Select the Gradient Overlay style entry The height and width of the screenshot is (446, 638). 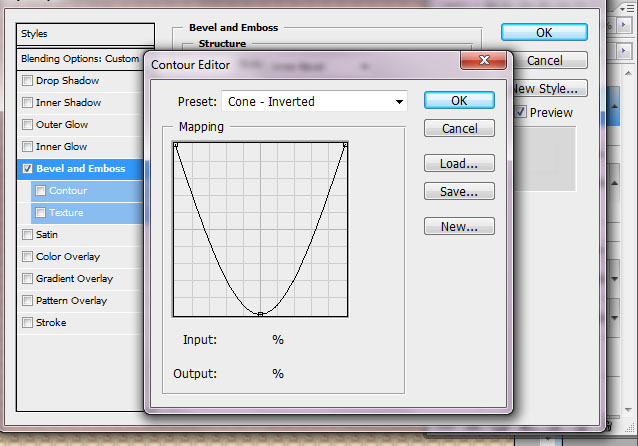(74, 279)
